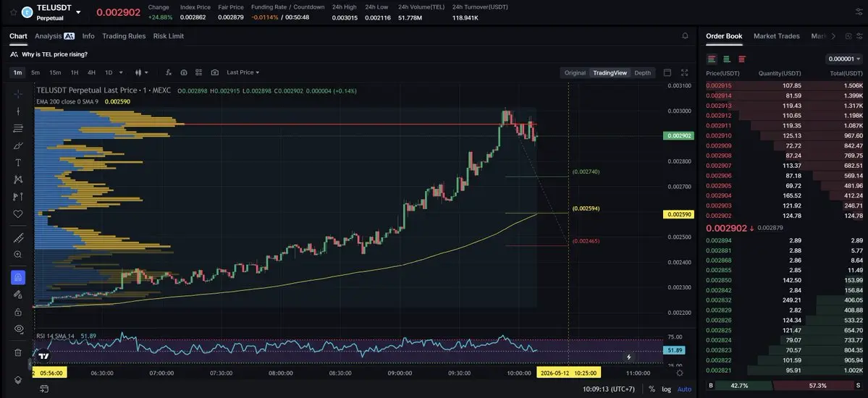Viewport: 868px width, 398px height.
Task: Toggle the chart window layout icon
Action: click(667, 72)
